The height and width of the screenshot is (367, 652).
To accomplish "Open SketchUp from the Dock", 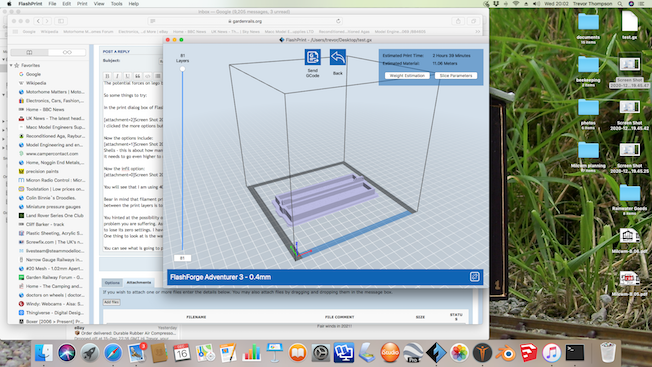I will coord(529,353).
